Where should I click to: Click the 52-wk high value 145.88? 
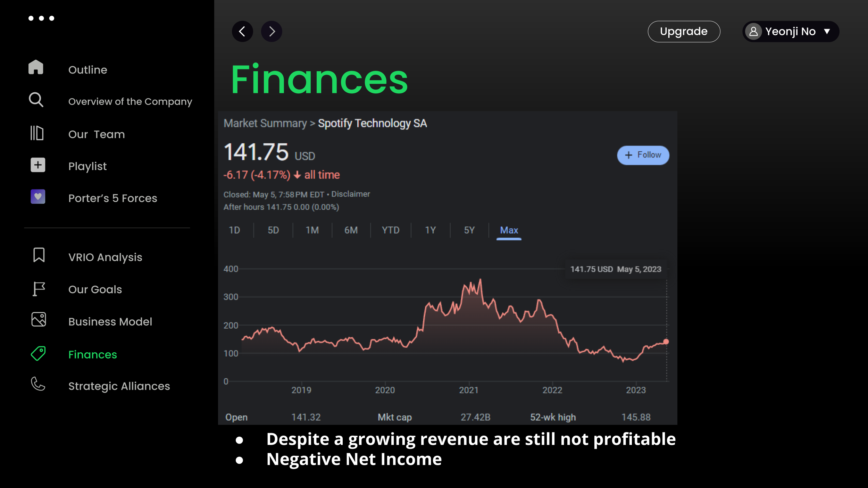tap(636, 417)
